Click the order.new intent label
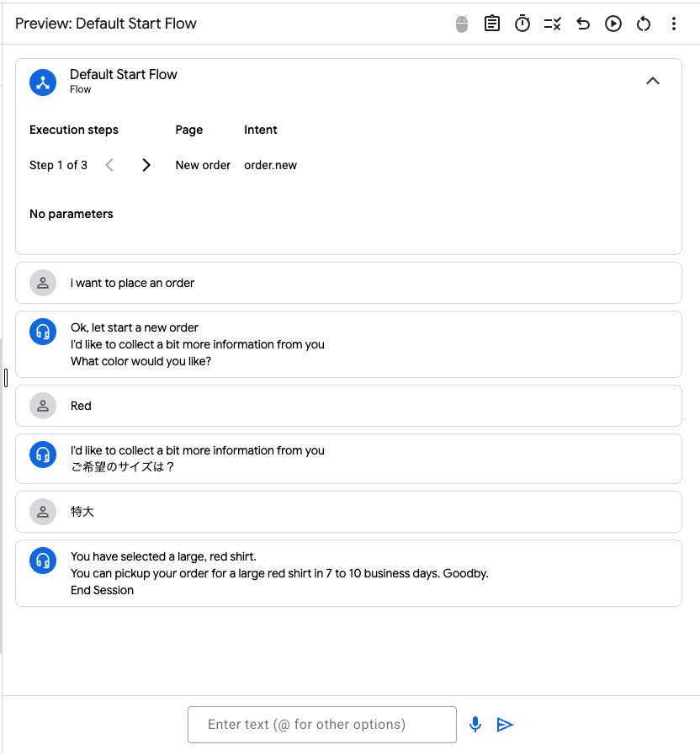700x755 pixels. tap(270, 165)
